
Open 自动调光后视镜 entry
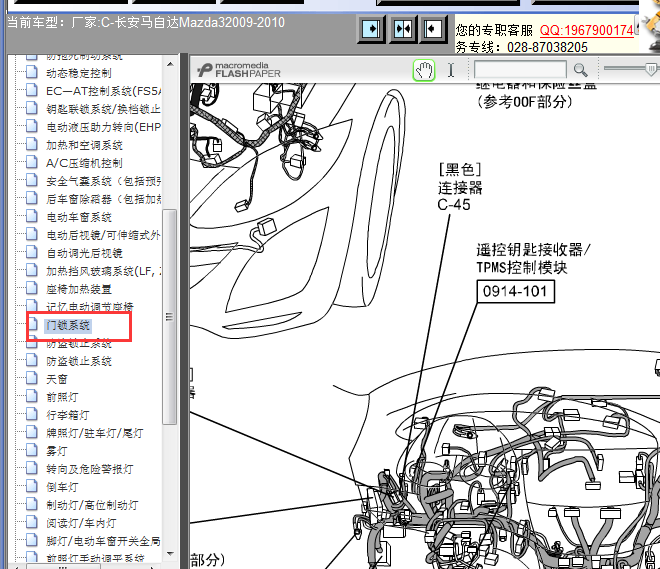(84, 253)
